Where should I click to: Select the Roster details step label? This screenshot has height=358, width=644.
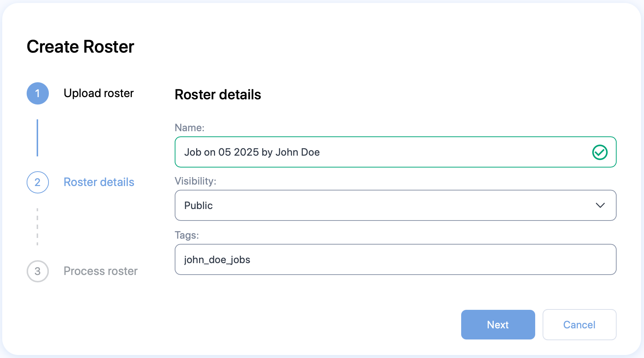(98, 182)
